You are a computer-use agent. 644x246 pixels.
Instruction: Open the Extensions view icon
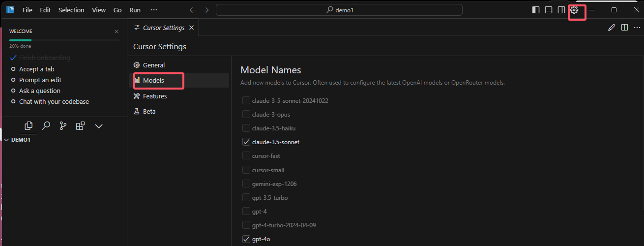(x=80, y=126)
